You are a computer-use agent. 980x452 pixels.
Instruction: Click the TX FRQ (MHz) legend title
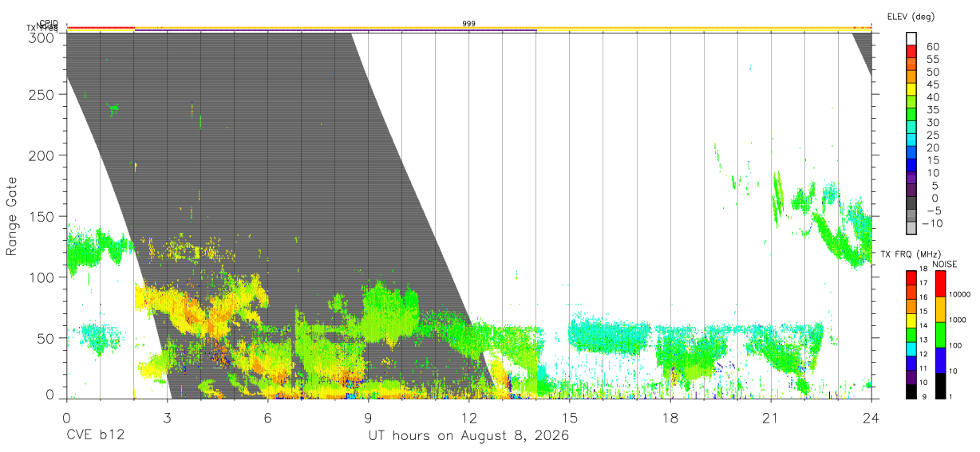pos(911,254)
